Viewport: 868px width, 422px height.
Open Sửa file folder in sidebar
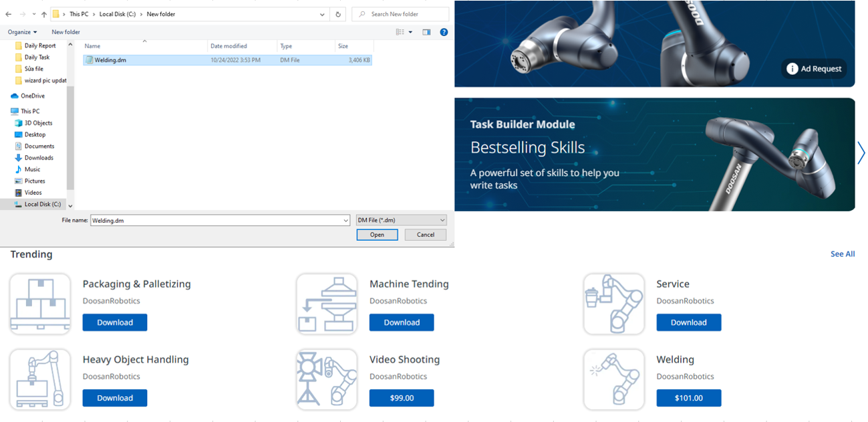point(33,68)
